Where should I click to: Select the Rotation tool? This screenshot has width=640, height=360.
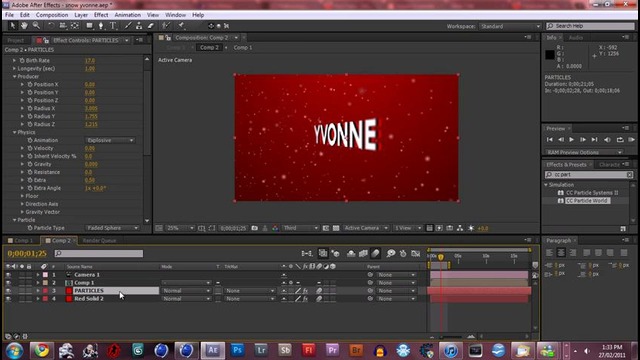click(51, 26)
